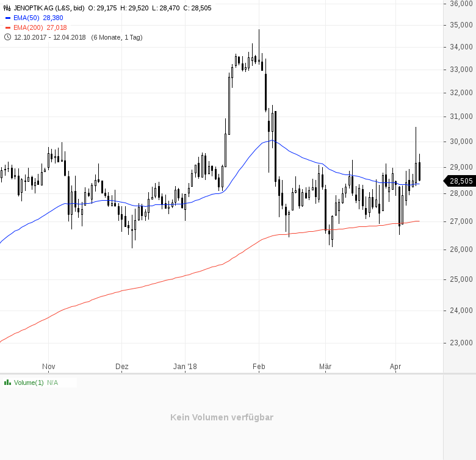Screen dimensions: 476x460
Task: Click the EMA(200) legend label
Action: pyautogui.click(x=28, y=27)
